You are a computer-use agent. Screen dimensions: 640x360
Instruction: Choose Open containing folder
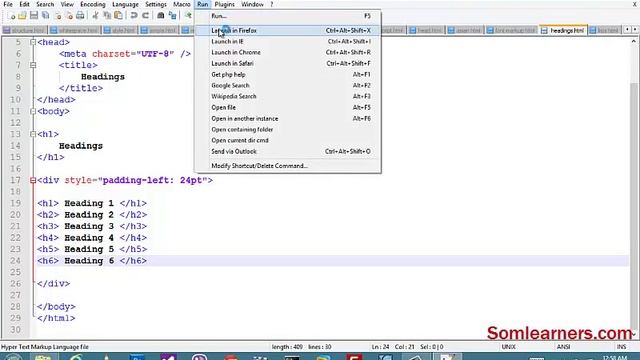point(288,129)
